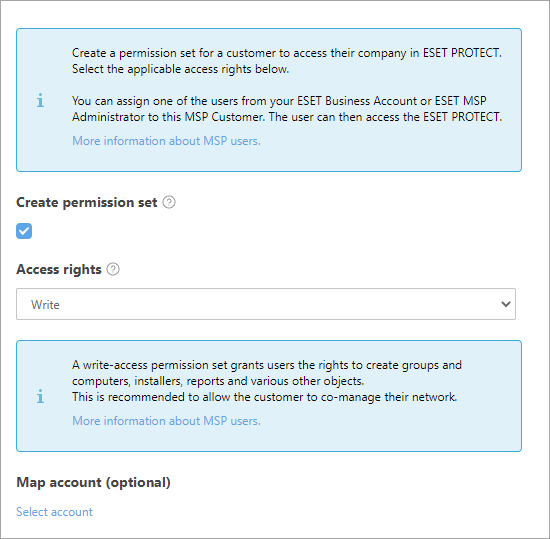Click the paragraph starting Create a permission set
The image size is (550, 539).
coord(287,61)
